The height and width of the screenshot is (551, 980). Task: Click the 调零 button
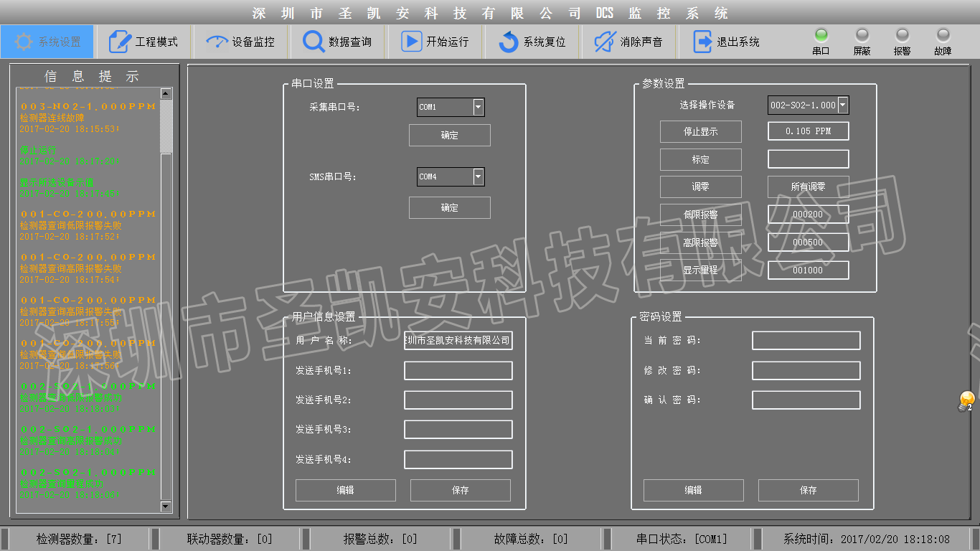point(701,187)
